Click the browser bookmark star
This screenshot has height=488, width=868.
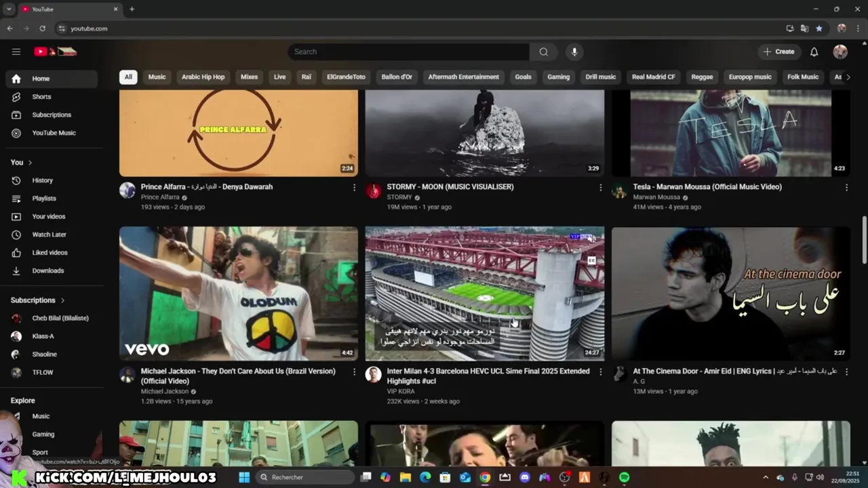[819, 28]
